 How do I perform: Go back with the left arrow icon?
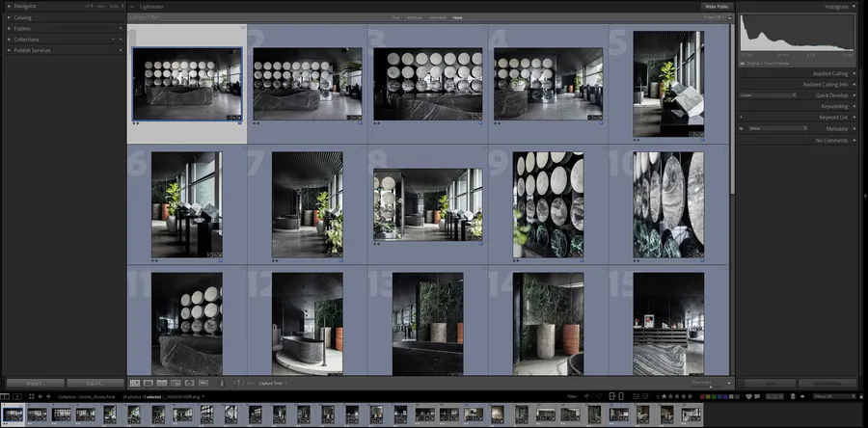(x=41, y=396)
